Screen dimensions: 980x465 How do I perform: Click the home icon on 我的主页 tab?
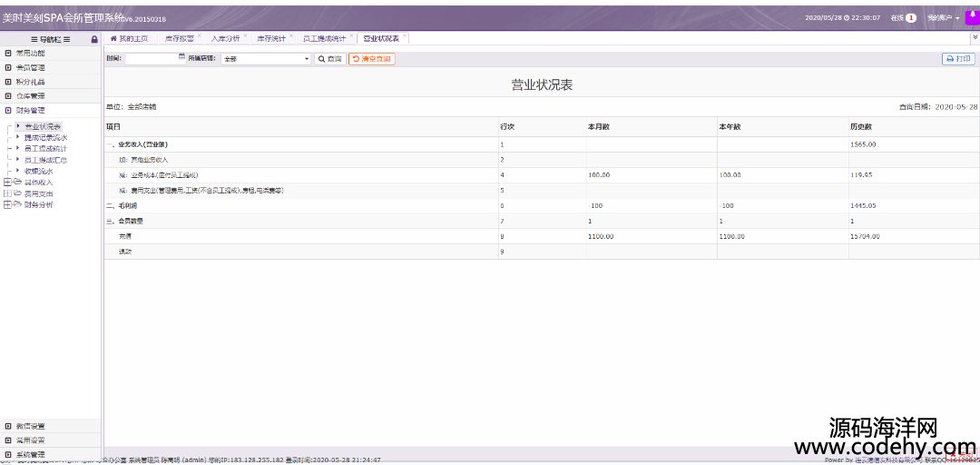(x=113, y=38)
